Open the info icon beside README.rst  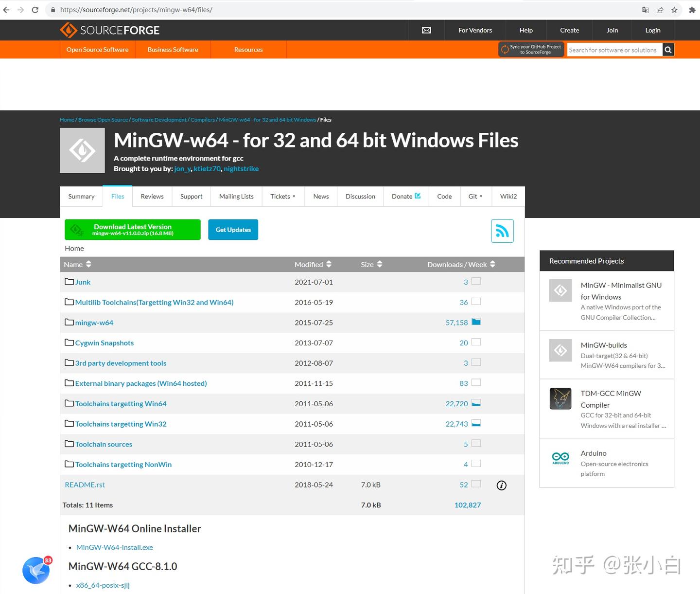tap(501, 485)
